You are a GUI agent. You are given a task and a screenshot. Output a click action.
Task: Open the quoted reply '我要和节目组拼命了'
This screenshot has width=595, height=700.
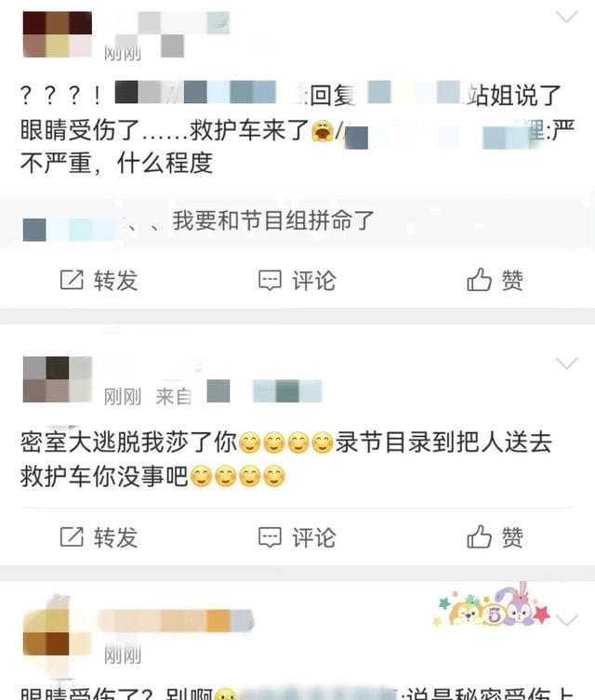[x=273, y=220]
